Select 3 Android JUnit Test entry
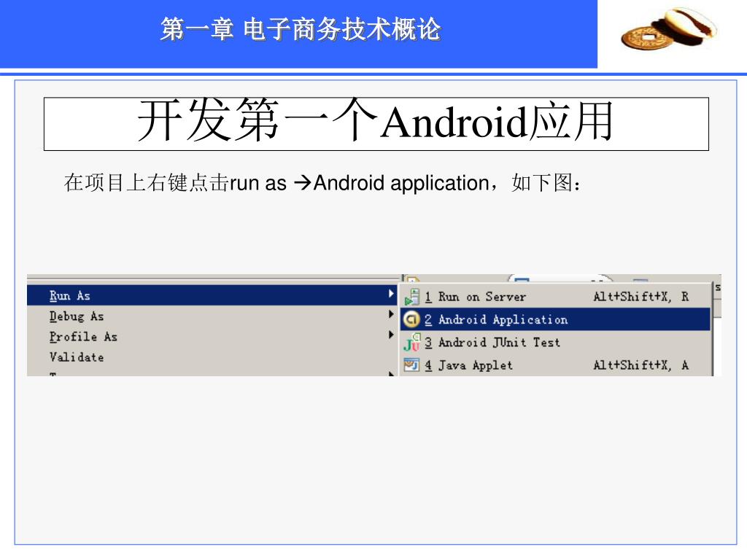 coord(555,342)
